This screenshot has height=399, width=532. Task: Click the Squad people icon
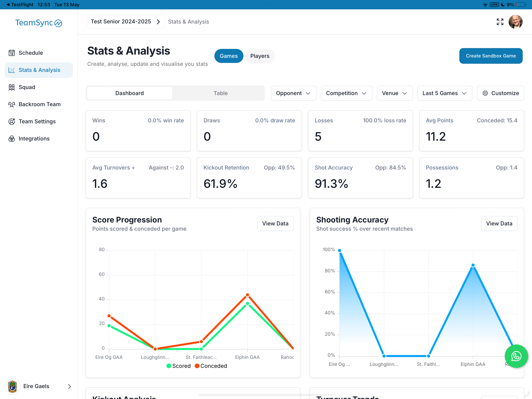[11, 87]
